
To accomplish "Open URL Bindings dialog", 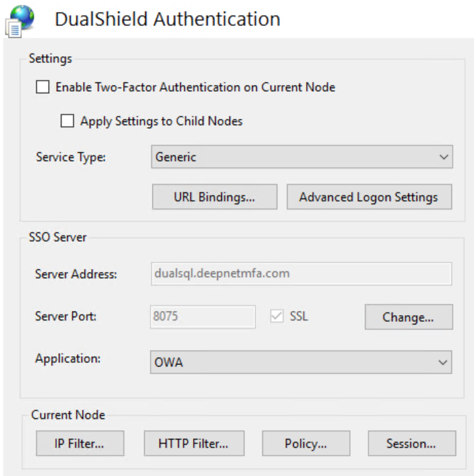I will (x=214, y=197).
